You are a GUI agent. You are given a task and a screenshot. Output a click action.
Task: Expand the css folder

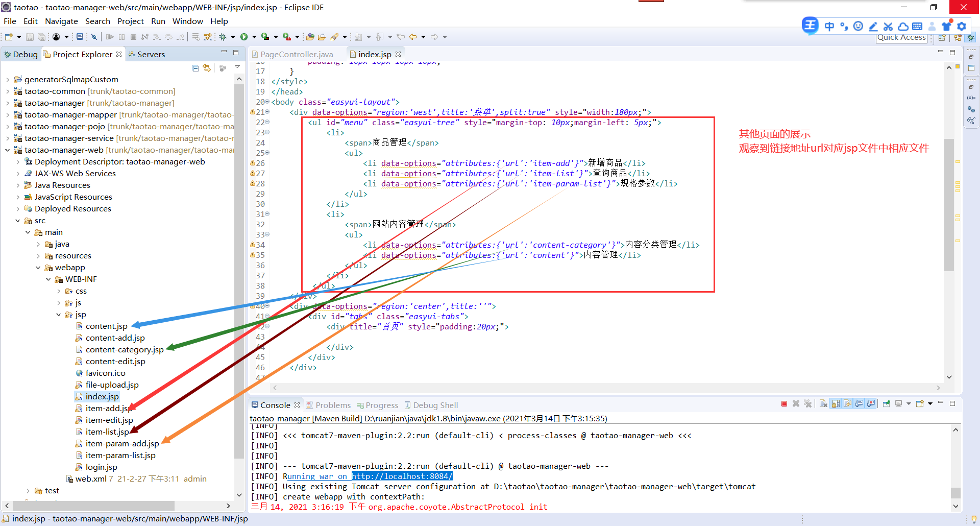coord(58,291)
